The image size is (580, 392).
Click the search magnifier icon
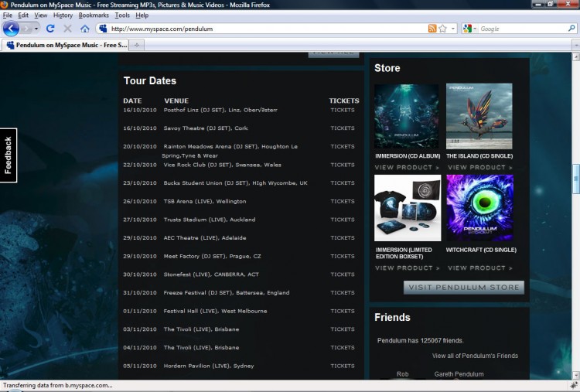pos(571,29)
